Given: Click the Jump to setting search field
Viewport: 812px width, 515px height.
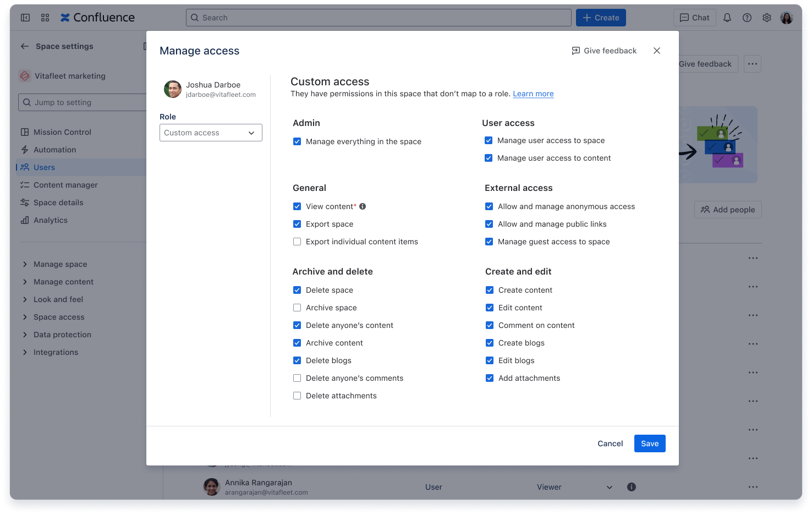Looking at the screenshot, I should point(83,102).
